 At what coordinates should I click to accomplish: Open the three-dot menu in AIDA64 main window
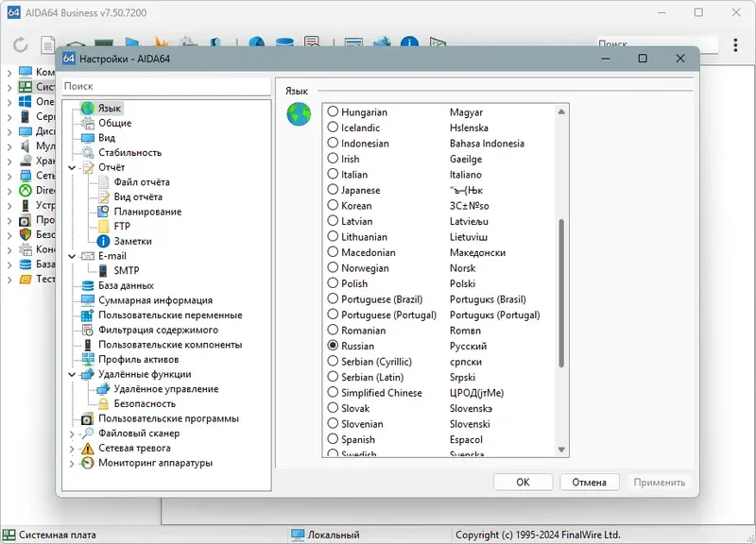click(735, 44)
